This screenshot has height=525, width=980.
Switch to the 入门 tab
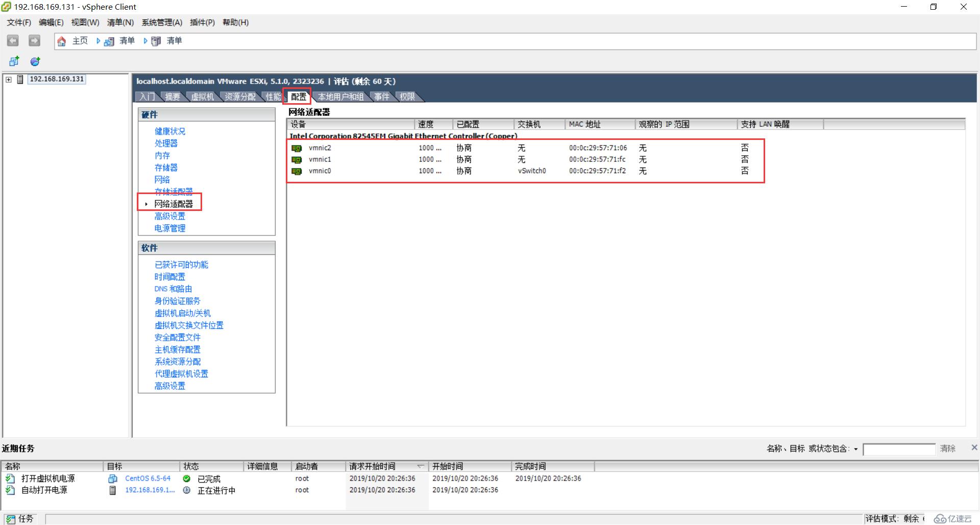pos(148,97)
